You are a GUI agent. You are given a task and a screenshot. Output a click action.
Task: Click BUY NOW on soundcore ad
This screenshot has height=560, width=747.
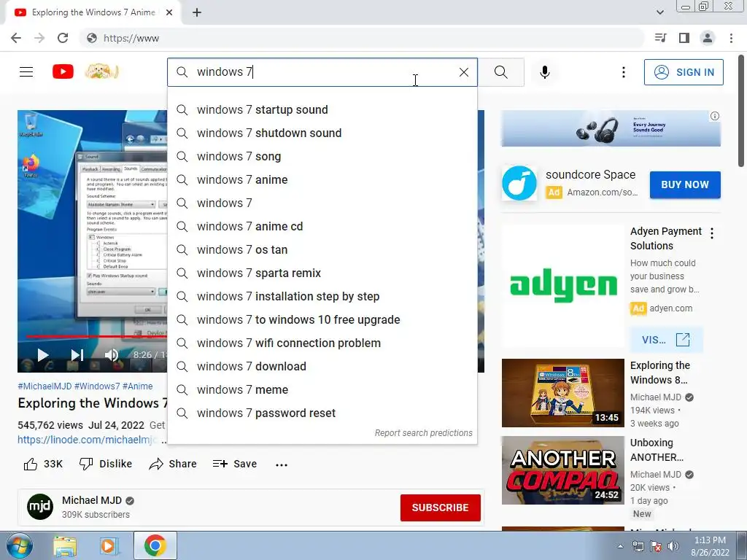[x=684, y=184]
